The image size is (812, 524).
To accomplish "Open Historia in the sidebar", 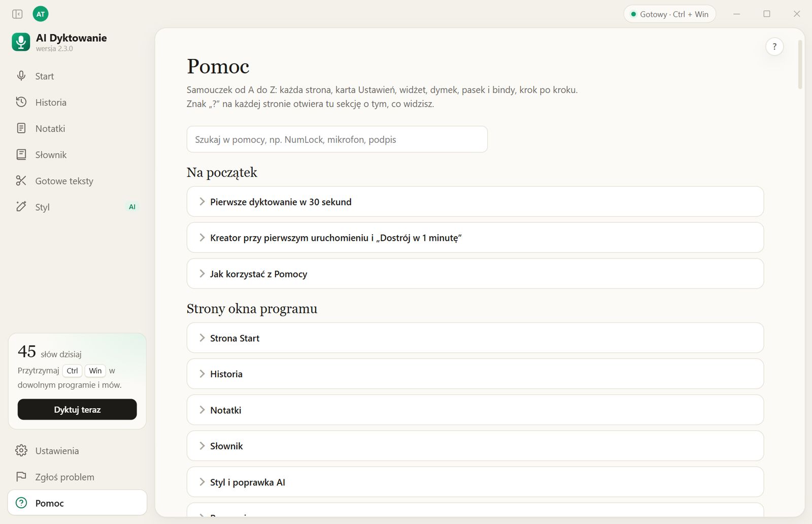I will [77, 102].
